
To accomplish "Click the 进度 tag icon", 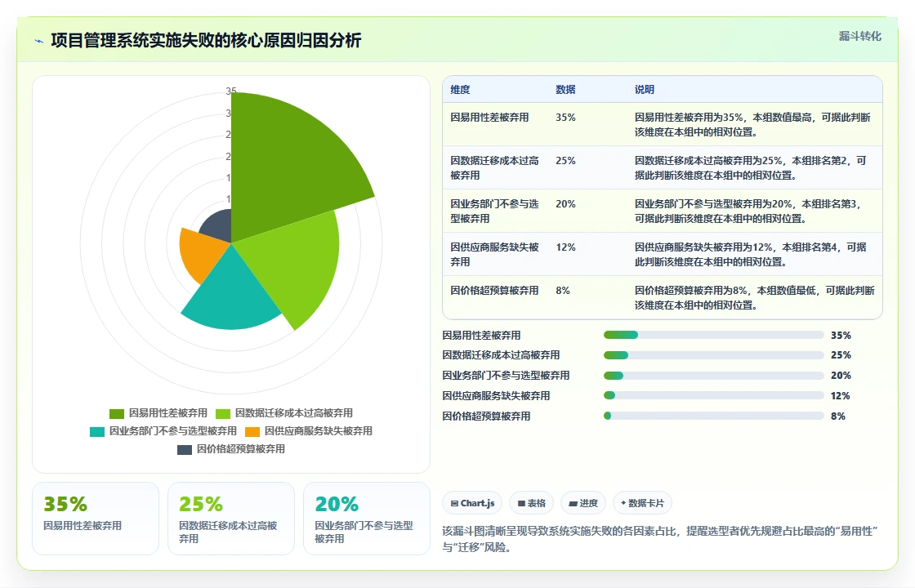I will point(573,503).
